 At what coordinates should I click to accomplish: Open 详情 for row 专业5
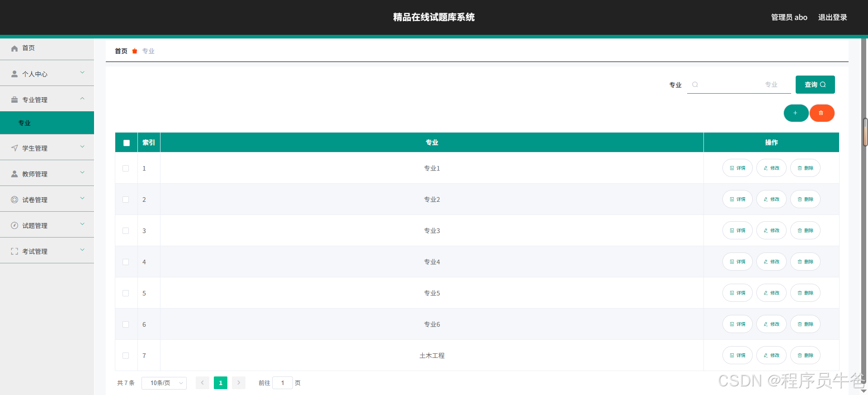[737, 293]
